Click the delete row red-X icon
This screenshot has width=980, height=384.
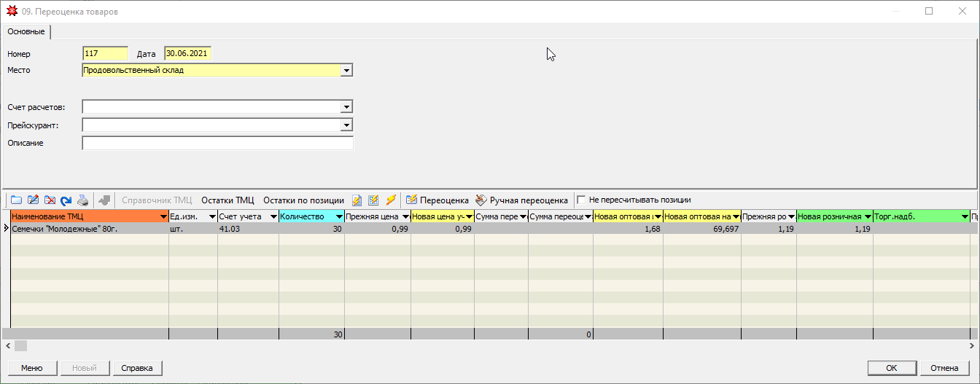click(x=50, y=200)
